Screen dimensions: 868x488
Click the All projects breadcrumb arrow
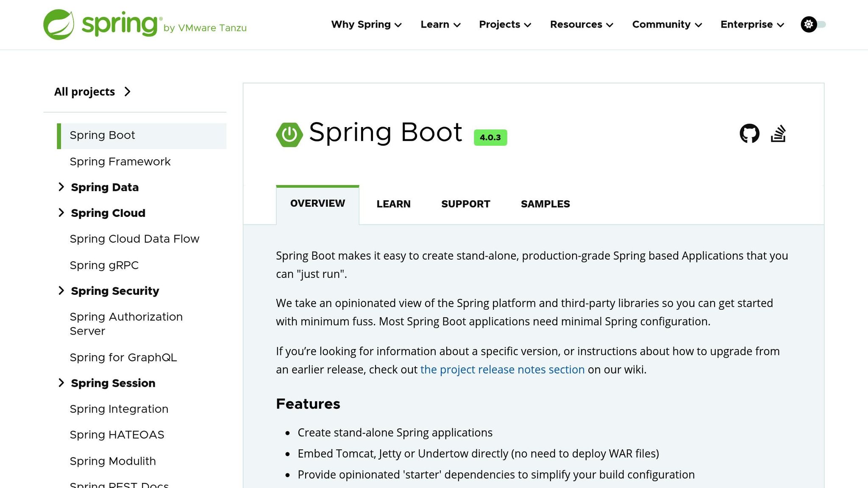128,91
